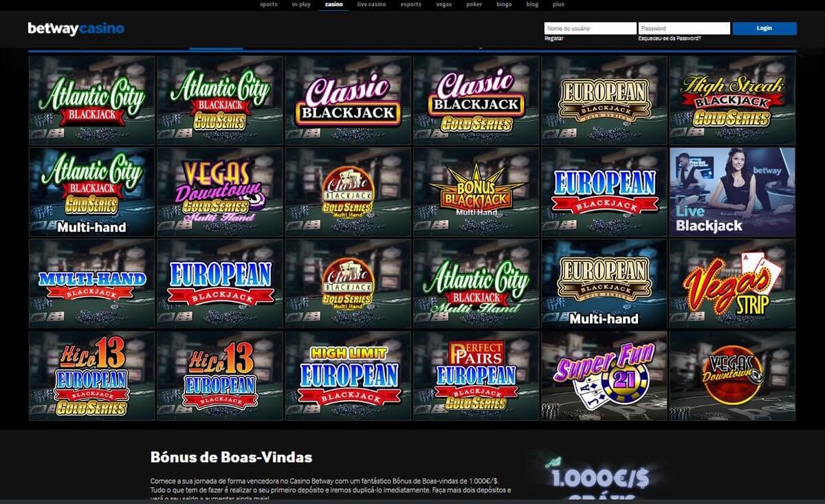825x504 pixels.
Task: Open the Super Fun 21 game
Action: [x=604, y=375]
